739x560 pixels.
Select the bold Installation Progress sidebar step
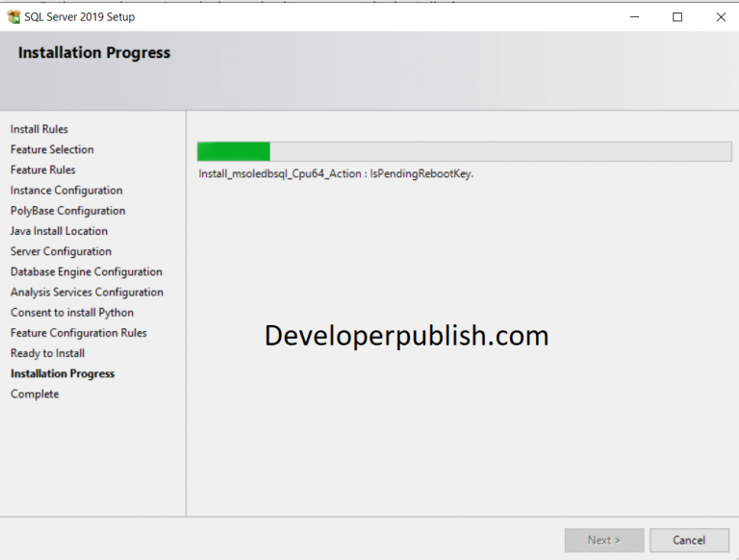point(63,373)
